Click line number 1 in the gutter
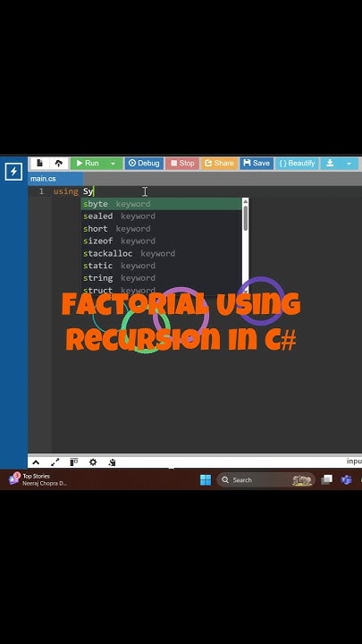Screen dimensions: 362x644 (x=41, y=191)
